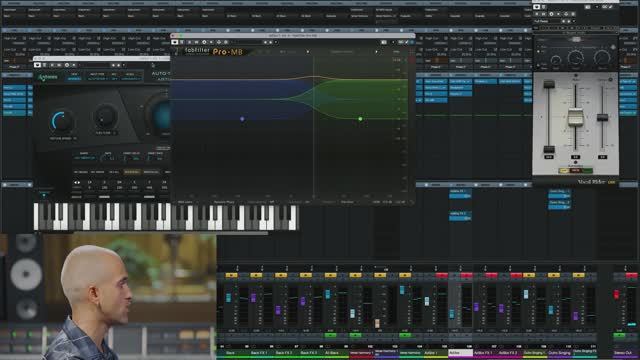The height and width of the screenshot is (360, 640).
Task: Click Flex-Tune knob in Auto-Tune
Action: tap(105, 117)
